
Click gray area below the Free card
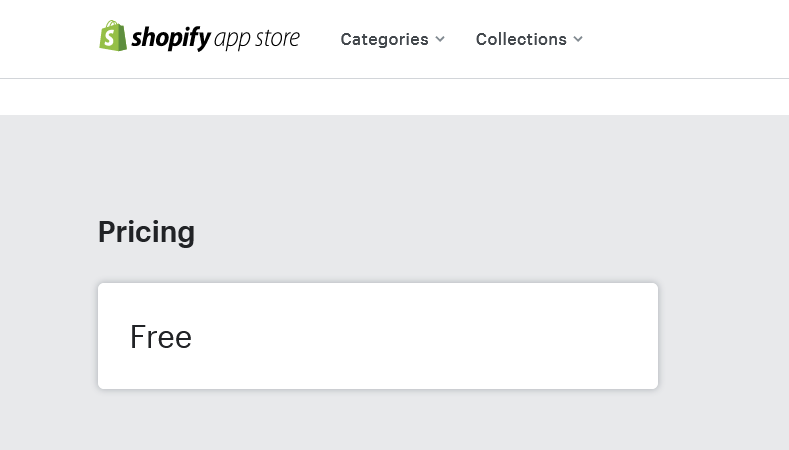[x=377, y=422]
